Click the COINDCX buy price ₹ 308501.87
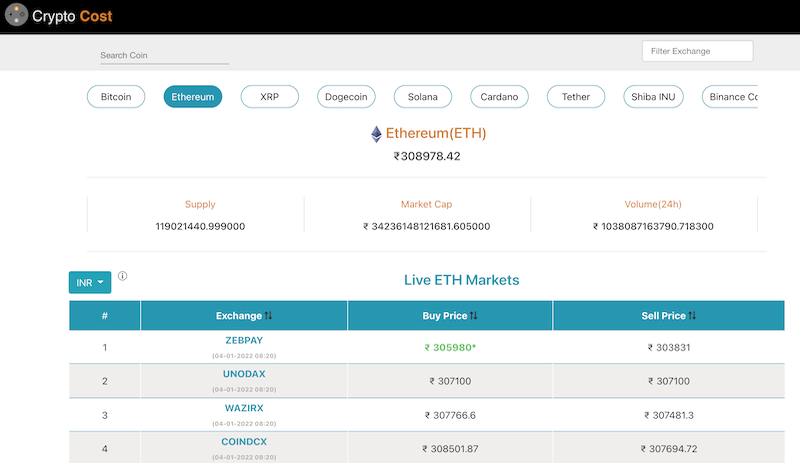Screen dimensions: 800x463 point(450,449)
